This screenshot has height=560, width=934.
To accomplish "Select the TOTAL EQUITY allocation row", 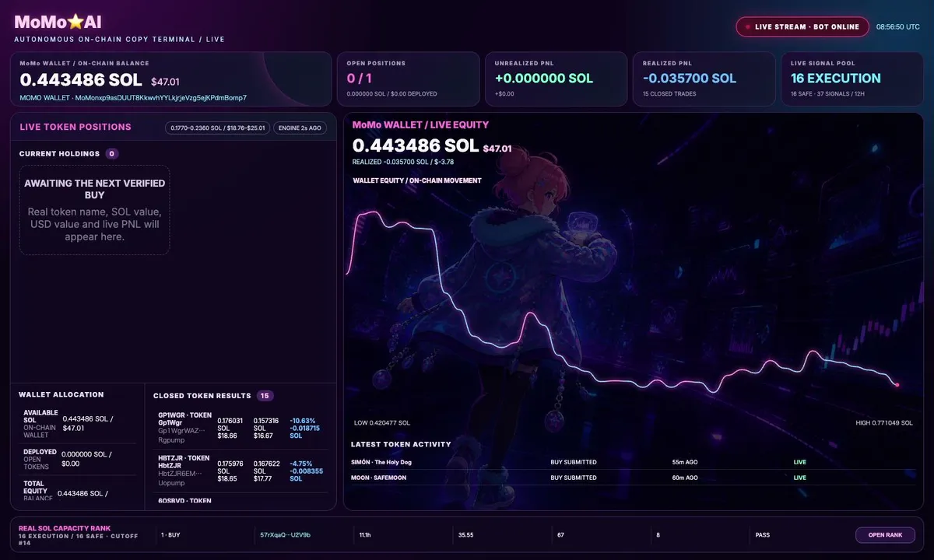I will [76, 491].
